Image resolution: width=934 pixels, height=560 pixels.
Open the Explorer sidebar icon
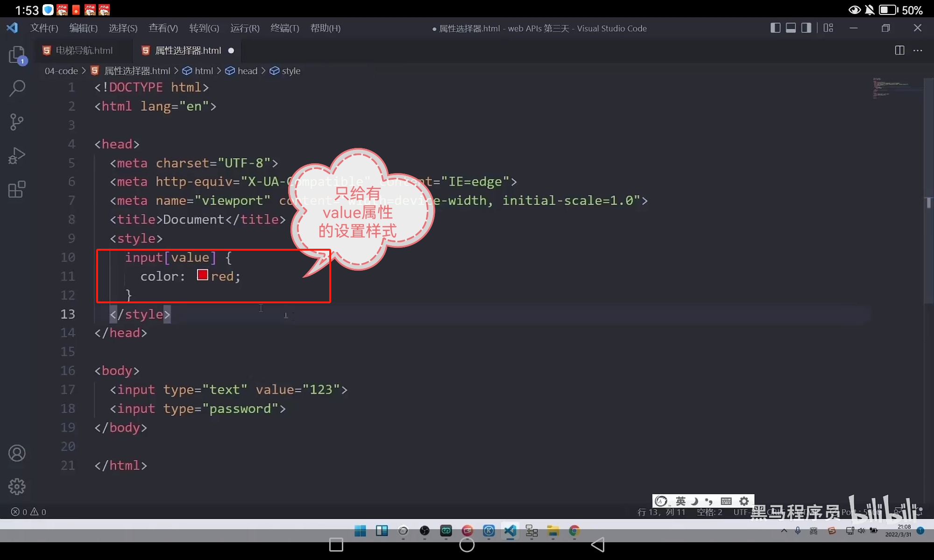click(17, 55)
